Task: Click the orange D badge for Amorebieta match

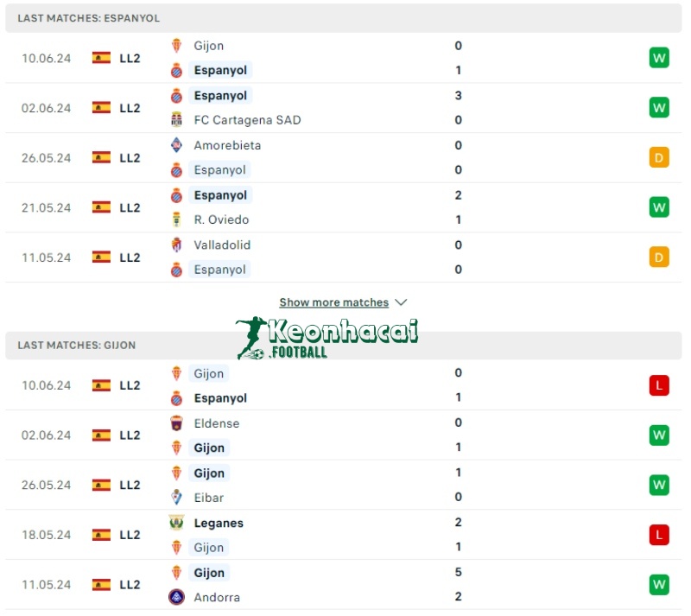Action: (659, 157)
